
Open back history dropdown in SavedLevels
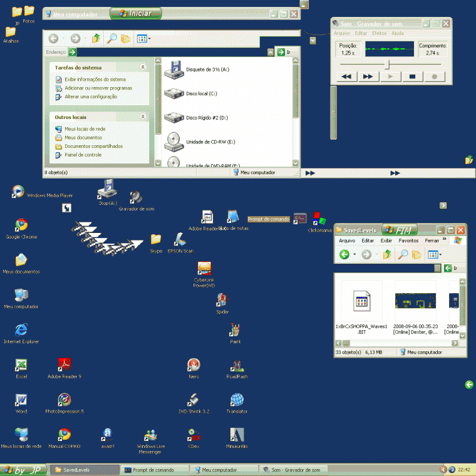coord(354,254)
